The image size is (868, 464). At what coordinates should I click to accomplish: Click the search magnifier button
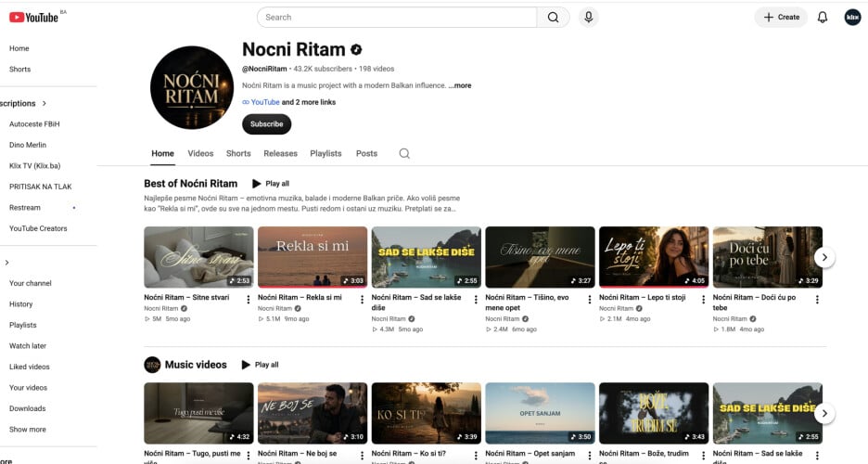coord(553,17)
